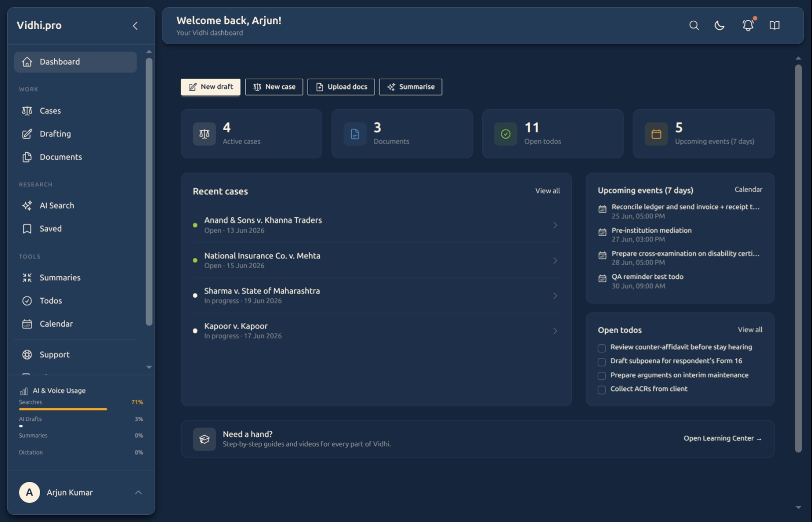Click the Upcoming events calendar card icon
The height and width of the screenshot is (522, 812).
pyautogui.click(x=656, y=134)
